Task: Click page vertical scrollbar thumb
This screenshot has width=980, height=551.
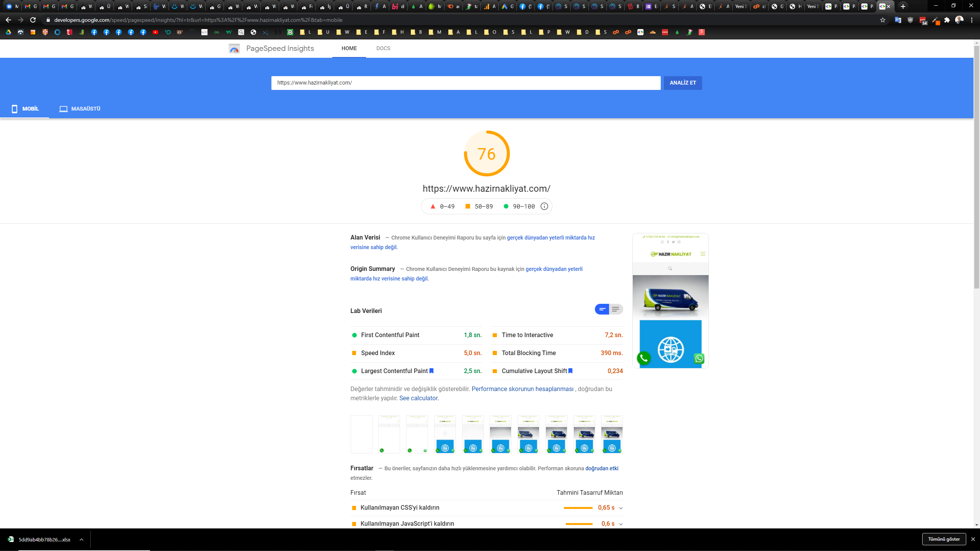Action: pyautogui.click(x=977, y=166)
